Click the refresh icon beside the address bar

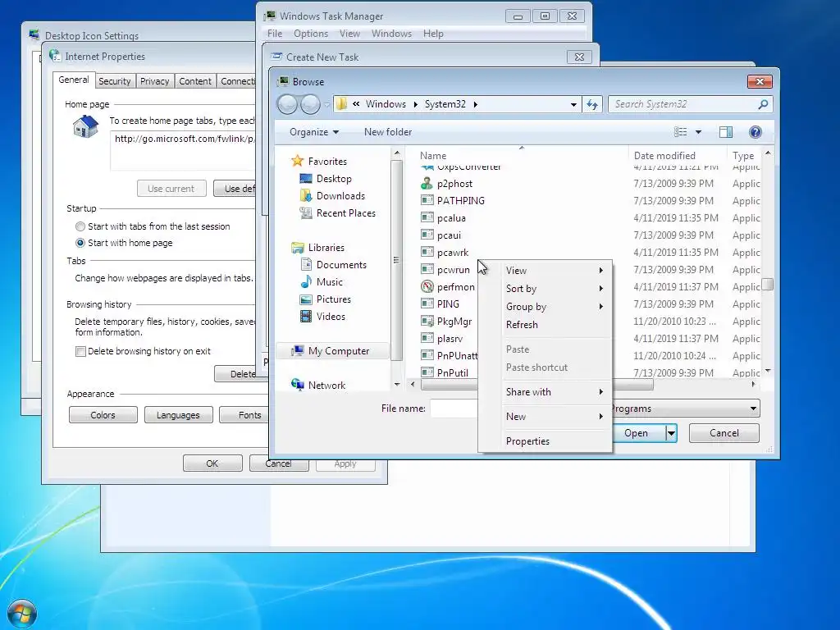coord(592,104)
